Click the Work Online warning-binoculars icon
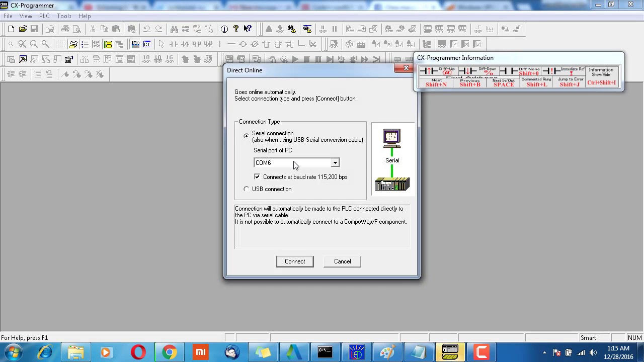This screenshot has height=362, width=644. (x=292, y=29)
